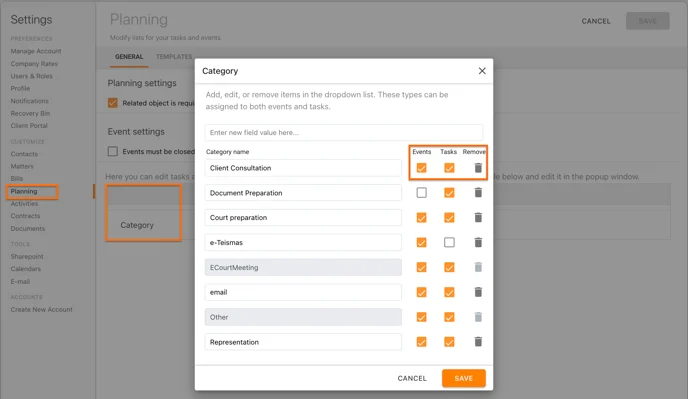Delete the Client Consultation category
The width and height of the screenshot is (688, 399).
pyautogui.click(x=478, y=168)
